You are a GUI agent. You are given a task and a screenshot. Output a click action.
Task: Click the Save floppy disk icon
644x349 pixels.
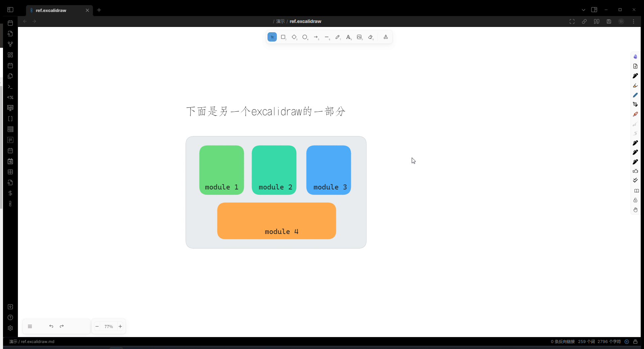point(609,21)
